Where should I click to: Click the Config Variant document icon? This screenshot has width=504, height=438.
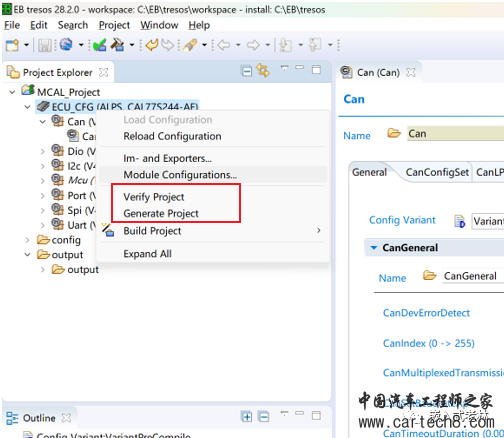click(460, 221)
